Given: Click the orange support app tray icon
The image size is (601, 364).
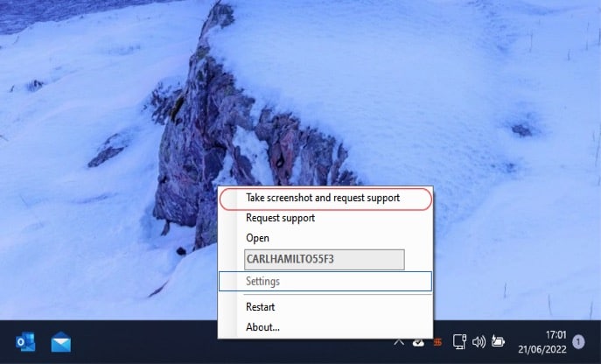Looking at the screenshot, I should click(437, 342).
